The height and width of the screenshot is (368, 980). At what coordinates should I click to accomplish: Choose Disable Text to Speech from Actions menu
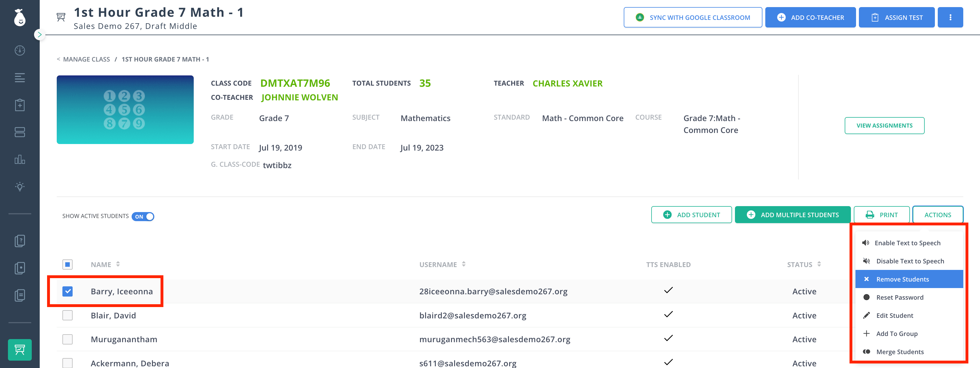click(x=909, y=261)
